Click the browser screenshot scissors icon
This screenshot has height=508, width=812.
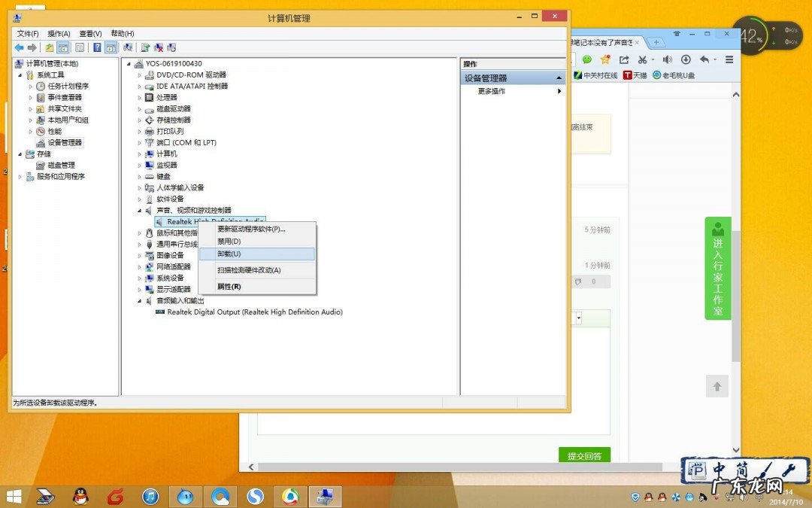[642, 59]
